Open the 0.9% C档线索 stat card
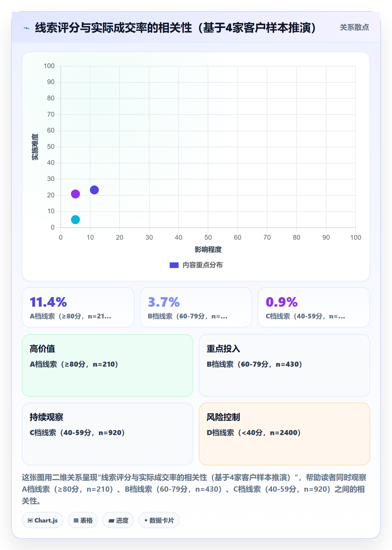The width and height of the screenshot is (392, 550). [x=314, y=307]
